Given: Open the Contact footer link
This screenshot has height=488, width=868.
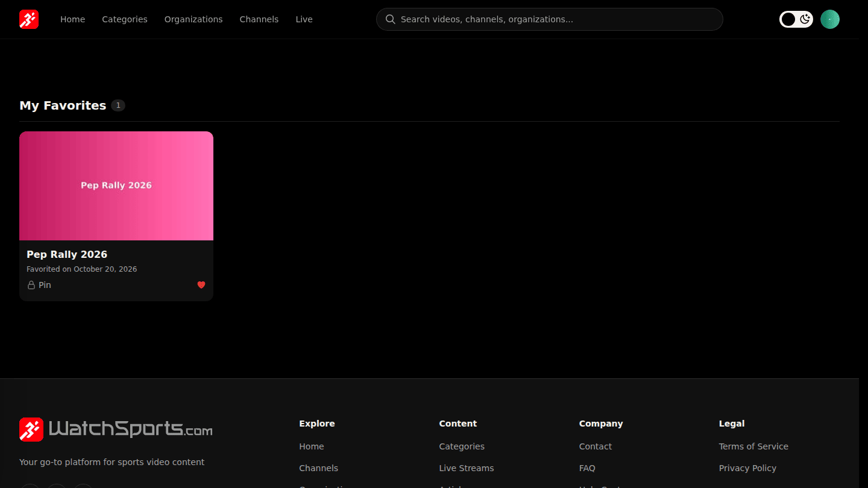Looking at the screenshot, I should point(596,446).
